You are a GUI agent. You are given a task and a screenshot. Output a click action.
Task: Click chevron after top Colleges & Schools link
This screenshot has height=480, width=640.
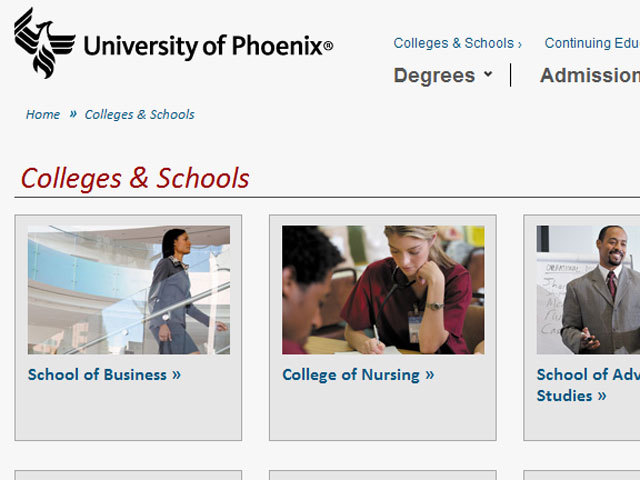point(520,44)
